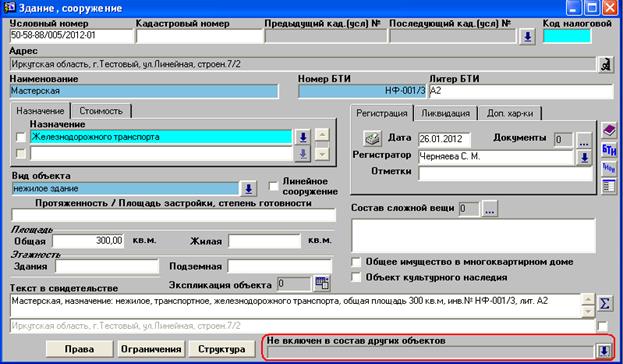This screenshot has width=623, height=364.
Task: Click Наименование field with Мастерская
Action: click(144, 91)
